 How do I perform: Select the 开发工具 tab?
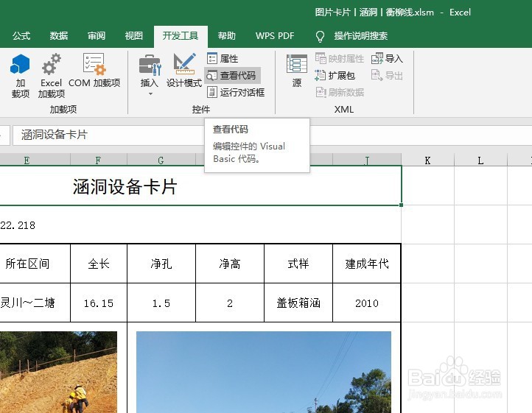point(181,36)
